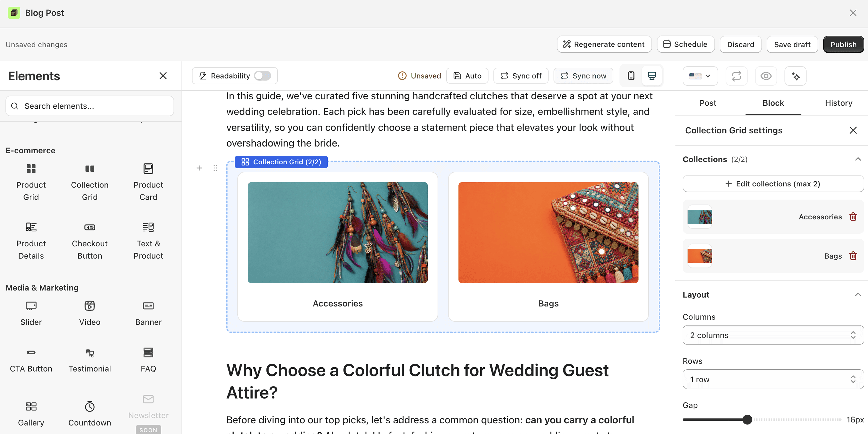Click the Gap slider handle

coord(747,420)
